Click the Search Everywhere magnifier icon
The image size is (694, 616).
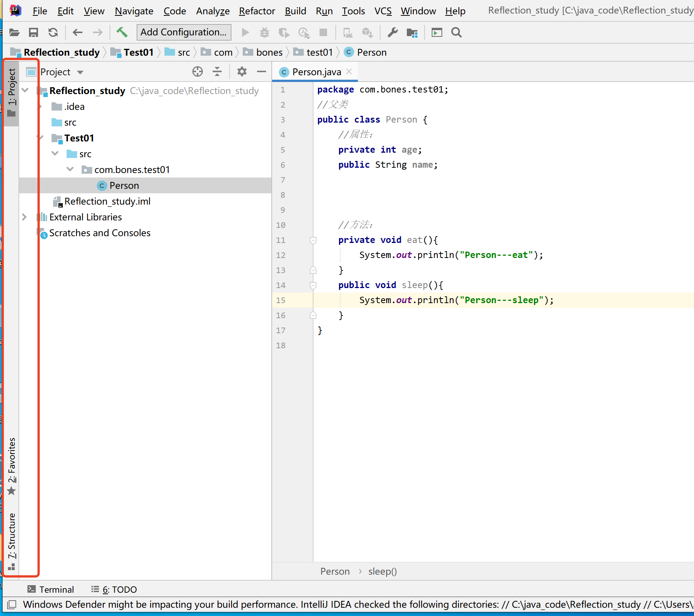[457, 32]
